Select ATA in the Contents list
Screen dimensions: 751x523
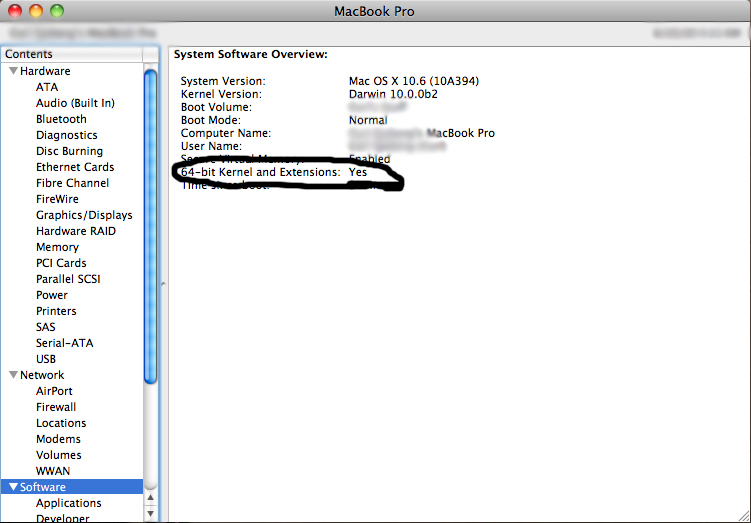tap(47, 87)
